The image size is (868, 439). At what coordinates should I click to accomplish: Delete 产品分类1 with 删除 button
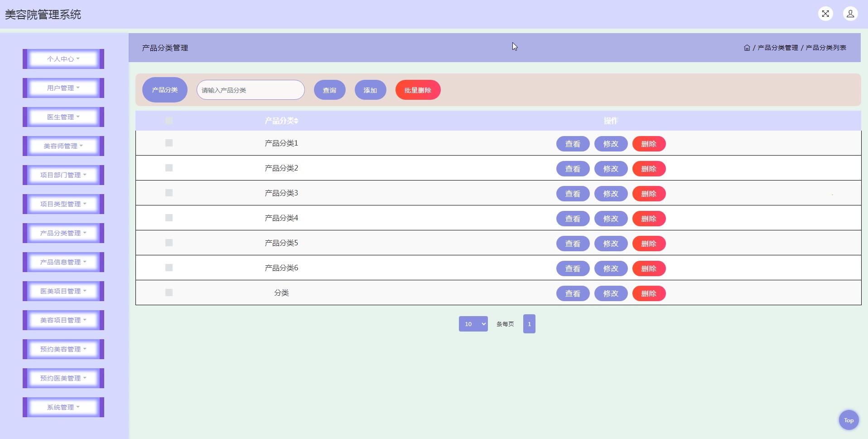(649, 144)
